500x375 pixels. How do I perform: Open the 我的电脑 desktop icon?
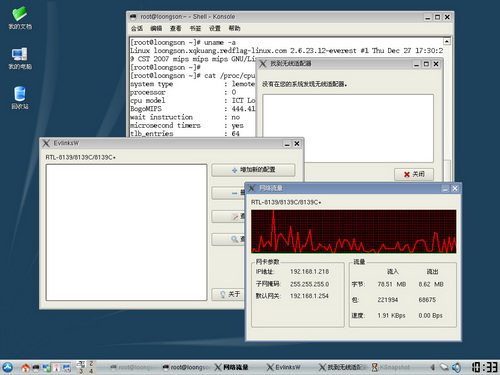point(20,58)
